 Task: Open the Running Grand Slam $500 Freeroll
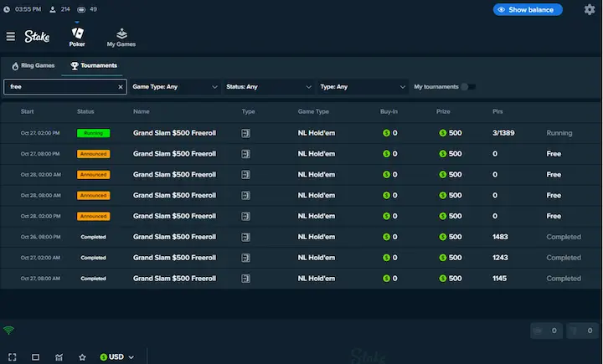coord(174,133)
